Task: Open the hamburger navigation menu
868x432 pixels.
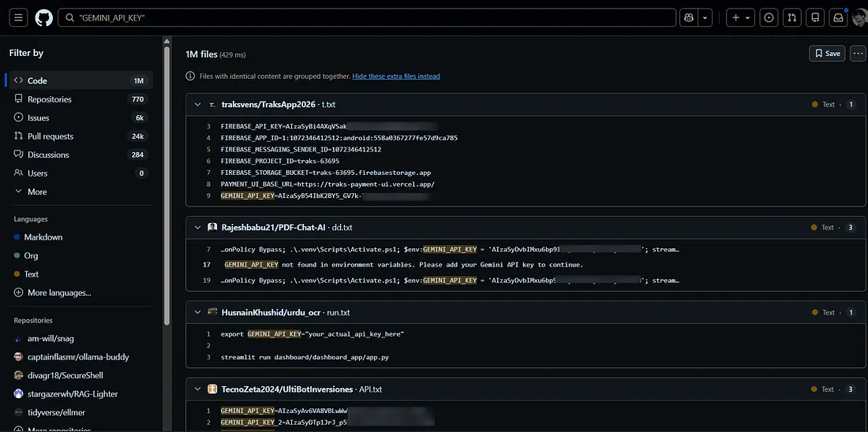Action: pos(17,17)
